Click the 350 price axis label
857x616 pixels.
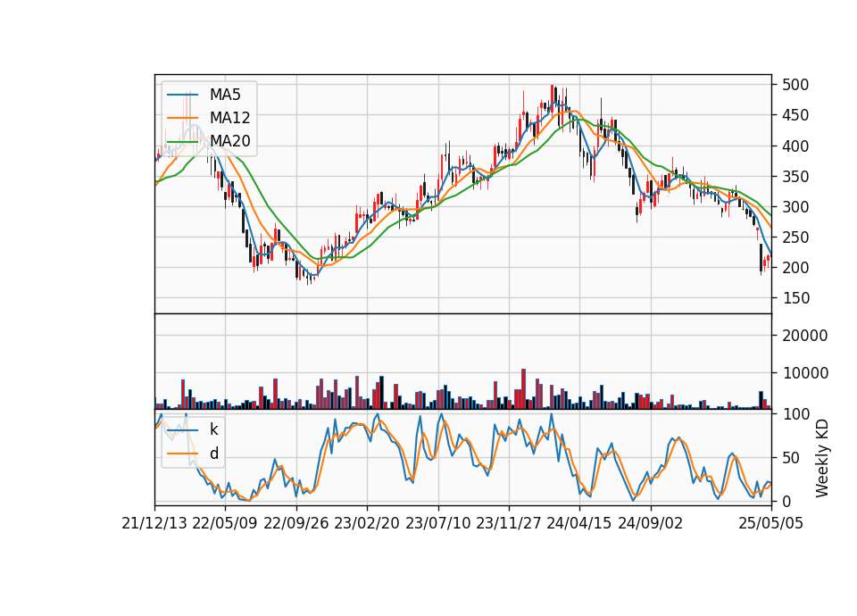click(x=795, y=177)
